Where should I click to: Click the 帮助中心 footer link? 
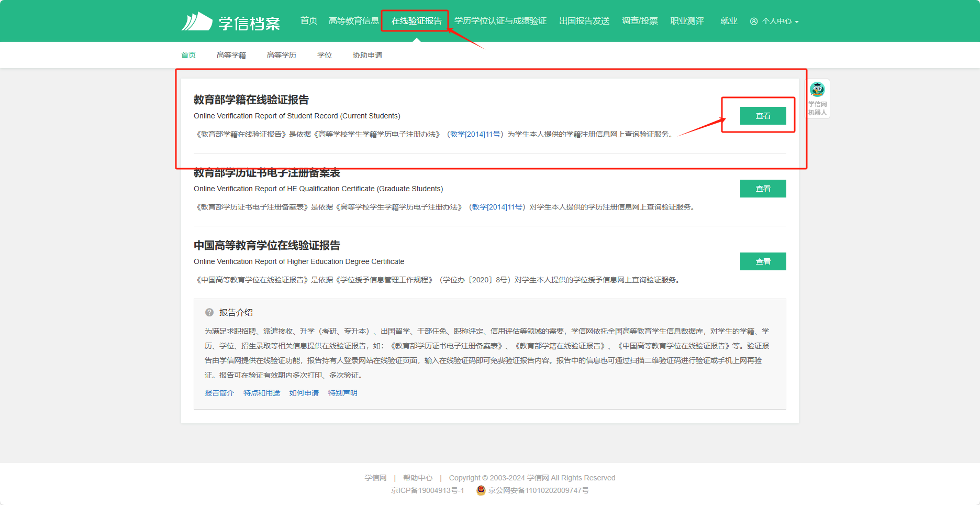click(x=418, y=478)
